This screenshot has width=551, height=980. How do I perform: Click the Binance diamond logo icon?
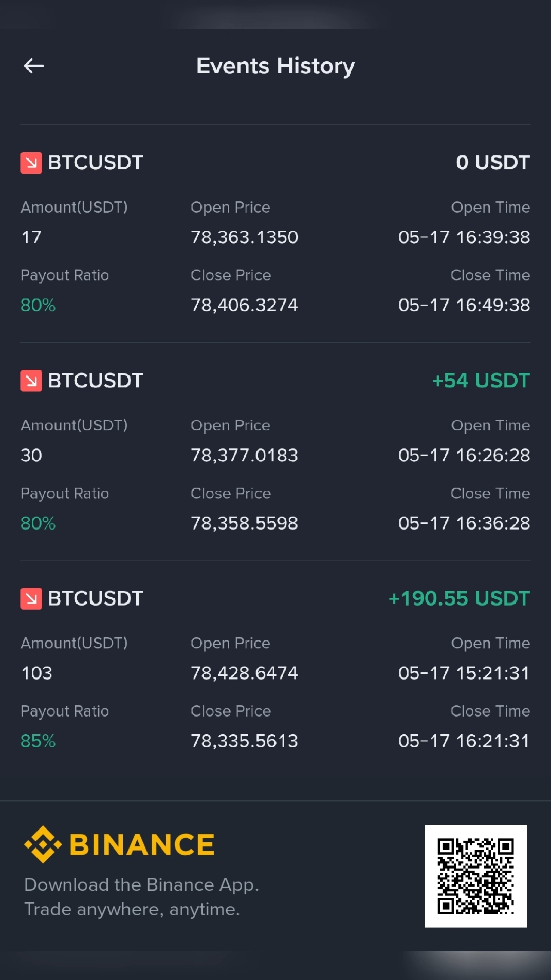pyautogui.click(x=43, y=844)
